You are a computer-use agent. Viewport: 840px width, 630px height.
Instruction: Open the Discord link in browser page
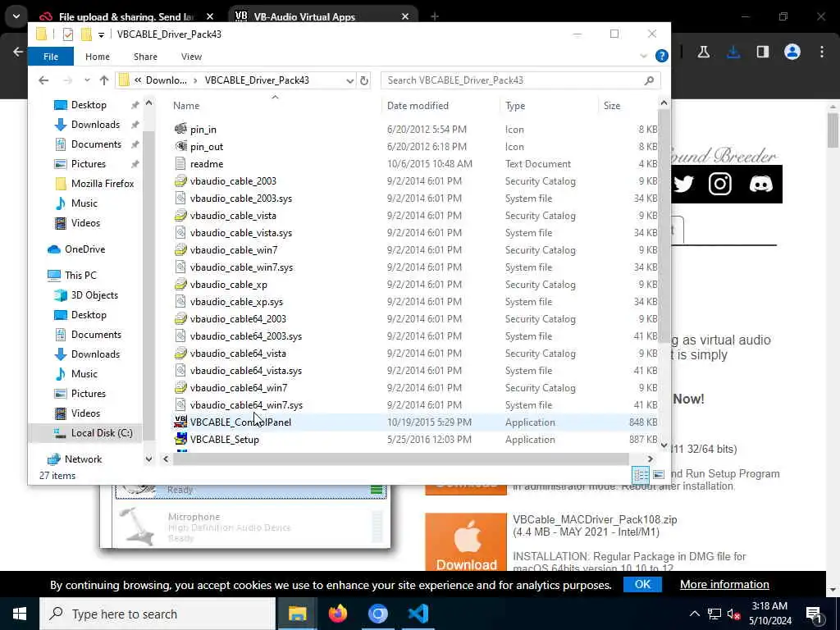[760, 184]
